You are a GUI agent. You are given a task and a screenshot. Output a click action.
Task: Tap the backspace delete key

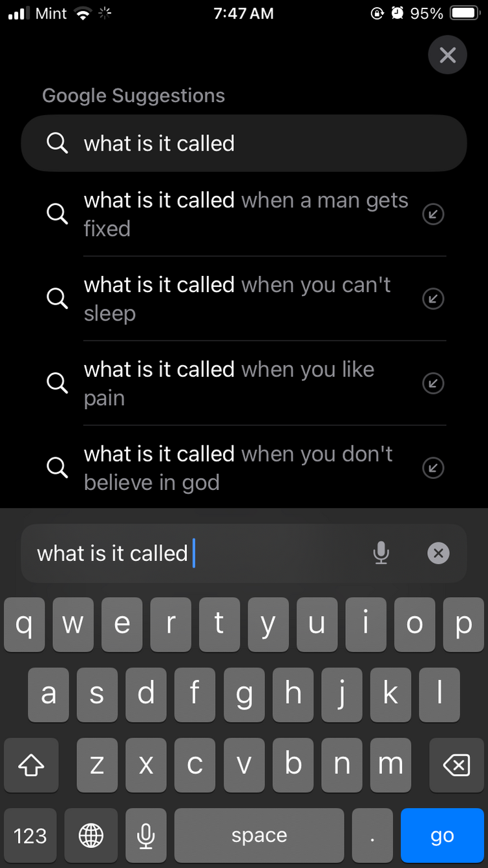[456, 765]
